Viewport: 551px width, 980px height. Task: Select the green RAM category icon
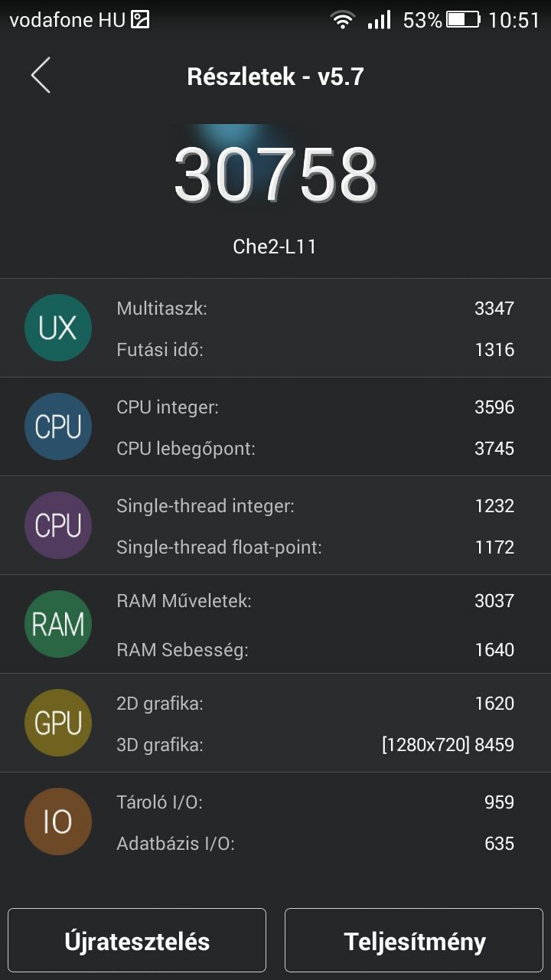click(x=58, y=625)
